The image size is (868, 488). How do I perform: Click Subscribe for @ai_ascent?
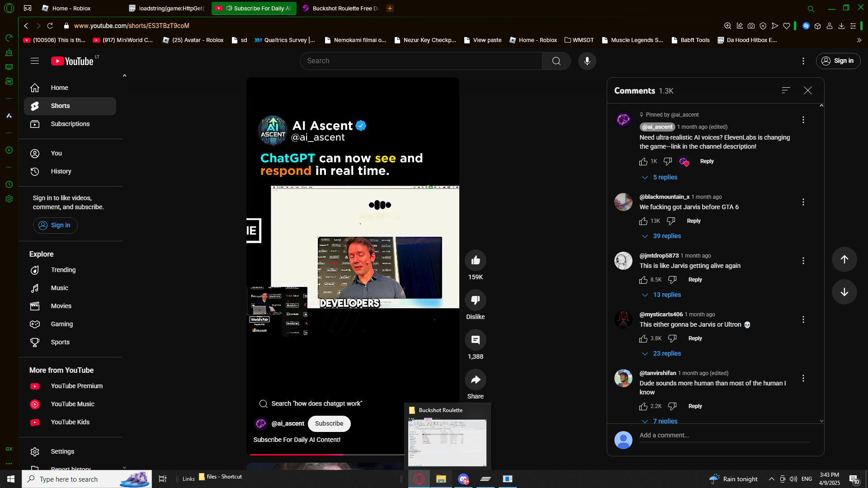329,423
